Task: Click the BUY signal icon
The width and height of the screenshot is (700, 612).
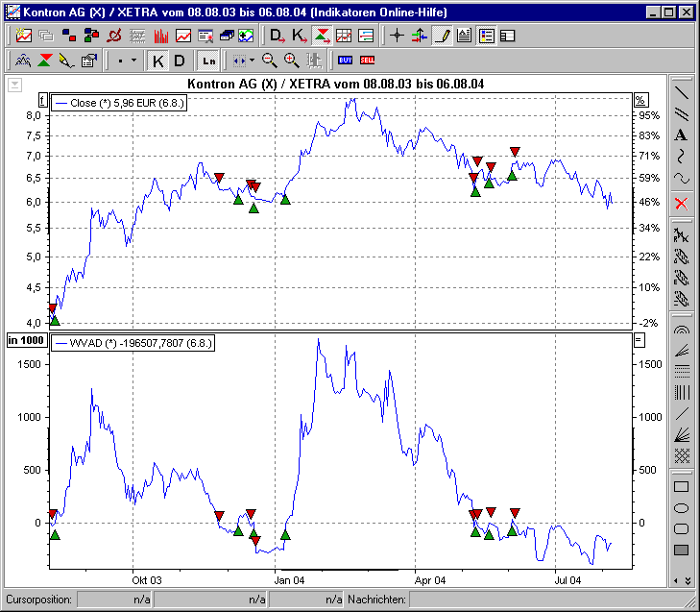Action: (346, 61)
